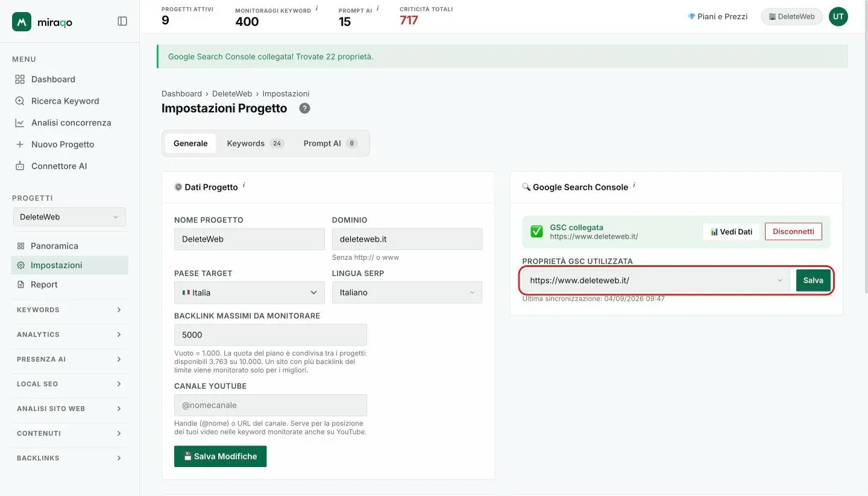Select Impostazioni in the project menu
This screenshot has width=868, height=496.
tap(69, 265)
